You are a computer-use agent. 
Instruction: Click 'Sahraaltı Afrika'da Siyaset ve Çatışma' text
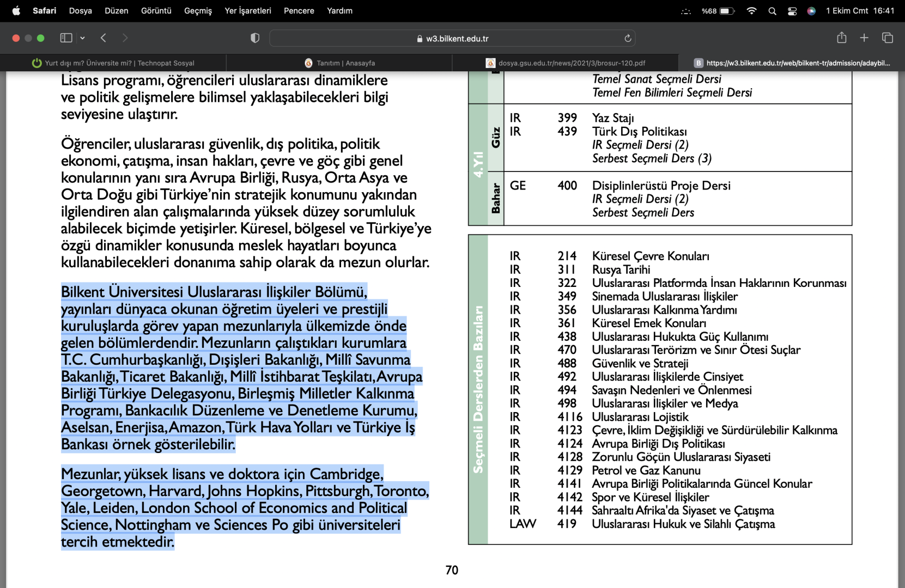point(683,511)
